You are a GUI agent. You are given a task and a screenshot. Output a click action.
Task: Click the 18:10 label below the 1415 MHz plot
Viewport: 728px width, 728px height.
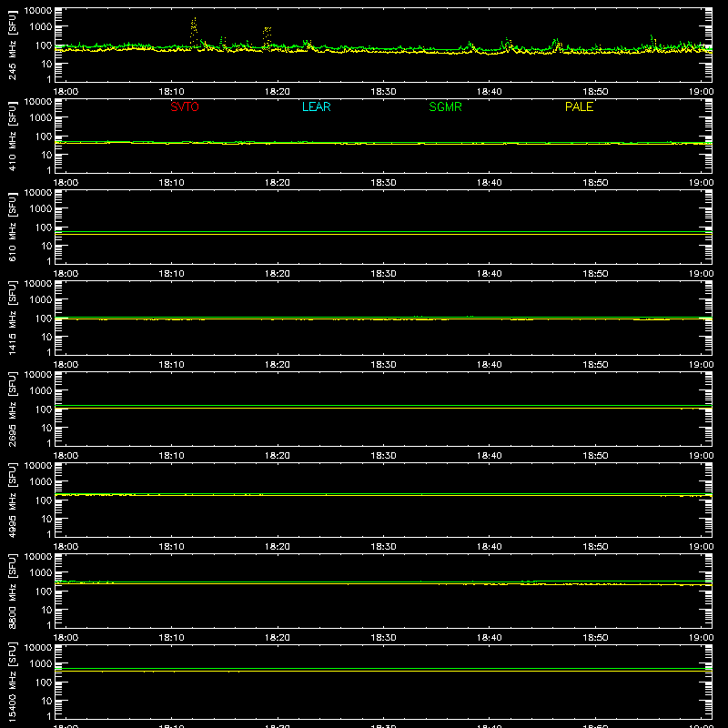point(171,365)
